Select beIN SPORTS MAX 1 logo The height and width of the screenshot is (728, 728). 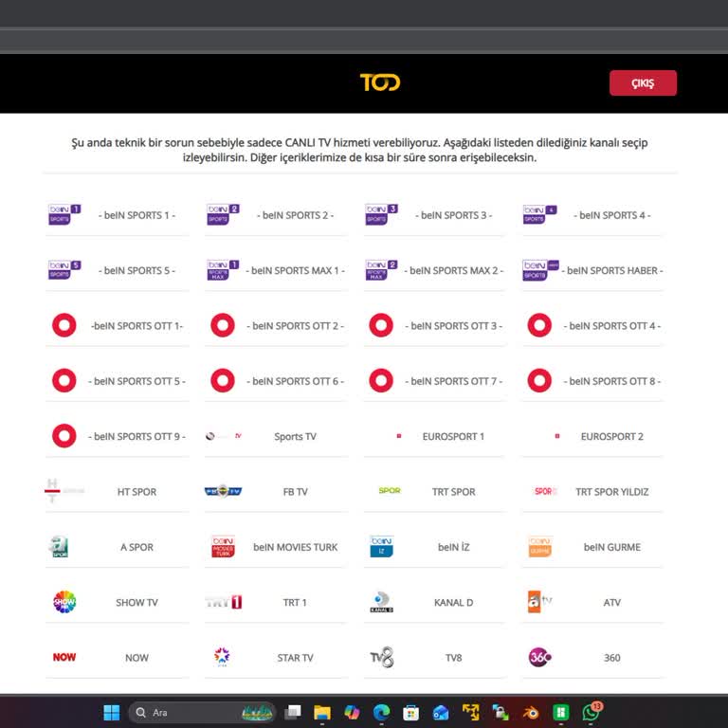point(223,270)
